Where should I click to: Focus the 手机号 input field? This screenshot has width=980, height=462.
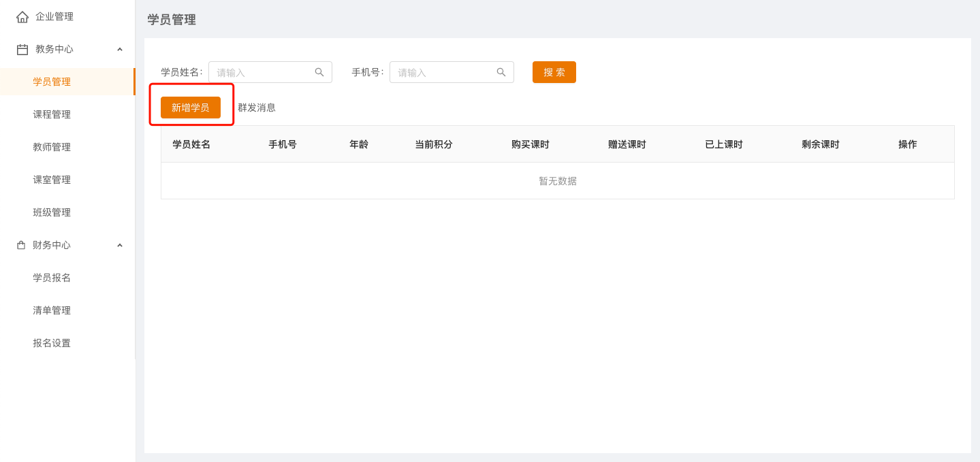pos(444,72)
